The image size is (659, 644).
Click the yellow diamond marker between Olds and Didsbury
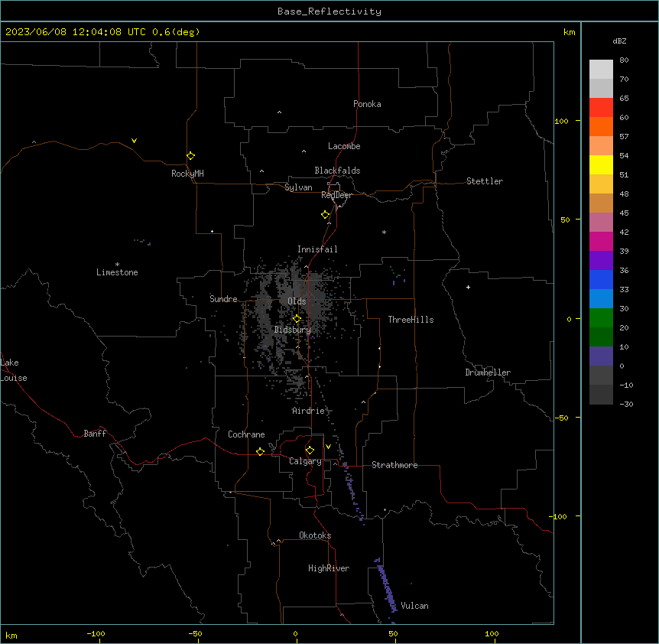297,319
